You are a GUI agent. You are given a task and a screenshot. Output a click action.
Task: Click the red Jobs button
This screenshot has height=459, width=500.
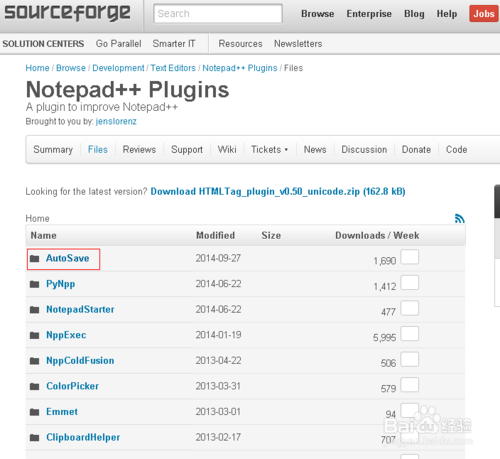(x=484, y=14)
